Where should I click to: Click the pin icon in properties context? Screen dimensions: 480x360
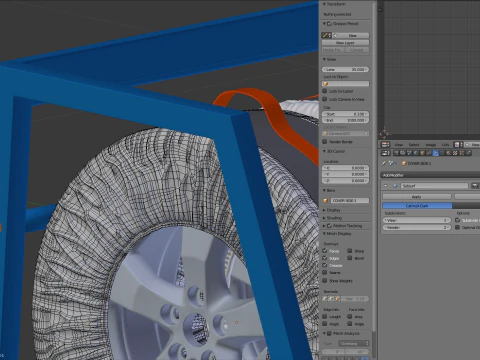pyautogui.click(x=383, y=163)
